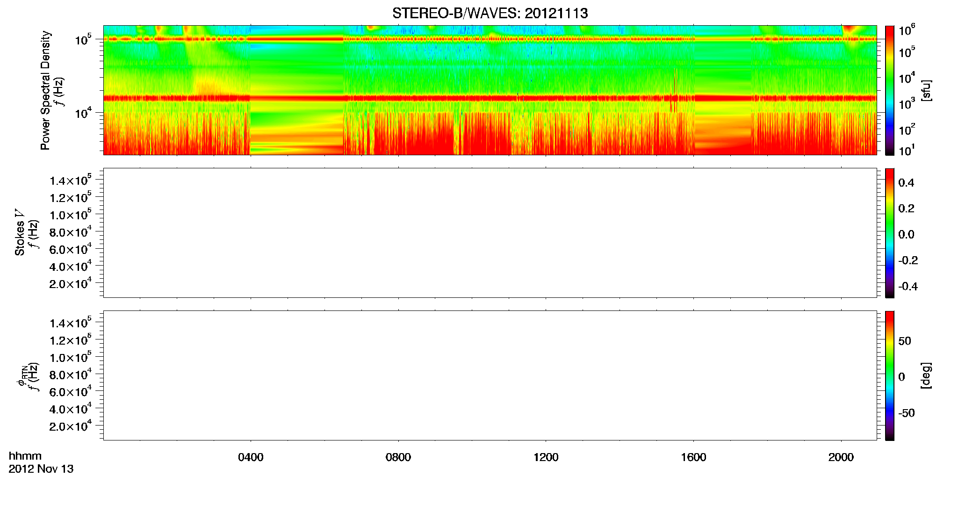This screenshot has height=505, width=980.
Task: Select the 0800 time axis label
Action: (398, 457)
